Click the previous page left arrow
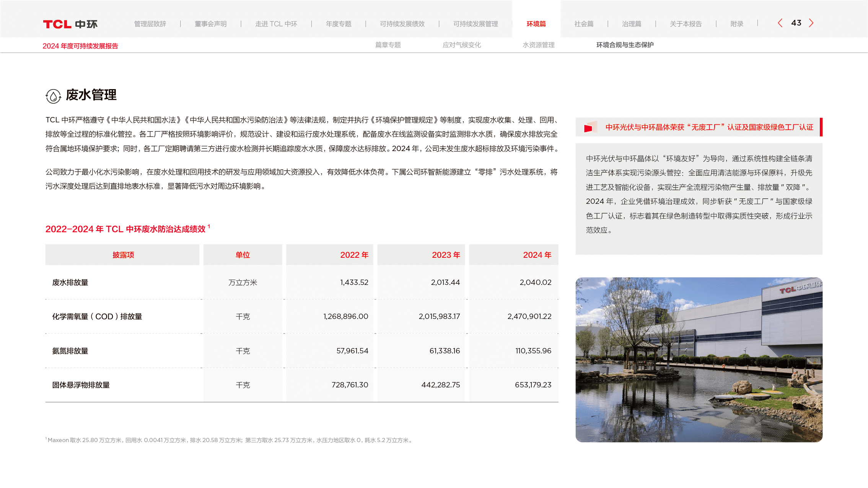 point(780,23)
